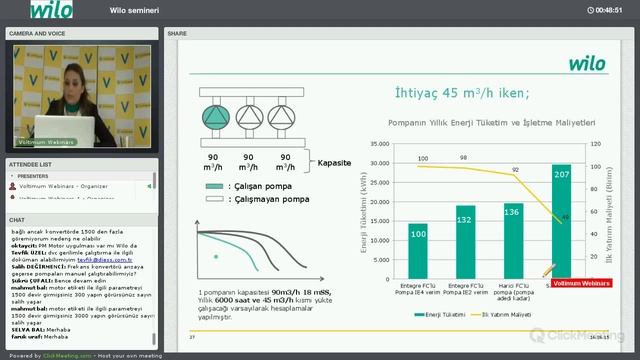640x360 pixels.
Task: Click the session timer clock icon
Action: tap(590, 10)
